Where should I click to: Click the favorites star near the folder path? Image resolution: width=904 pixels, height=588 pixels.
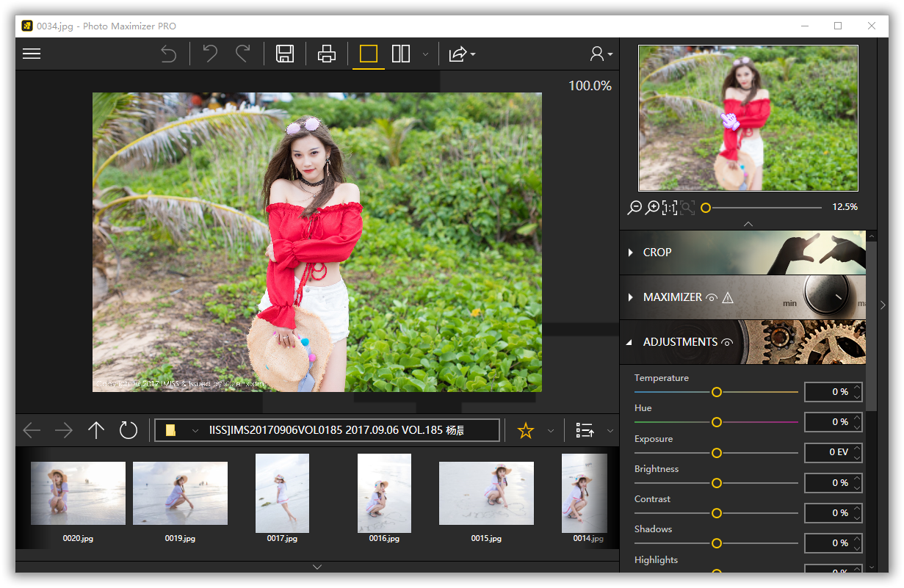[x=526, y=430]
